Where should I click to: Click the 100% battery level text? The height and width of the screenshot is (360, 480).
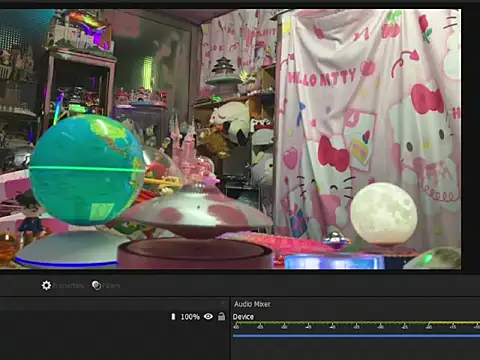tap(190, 317)
